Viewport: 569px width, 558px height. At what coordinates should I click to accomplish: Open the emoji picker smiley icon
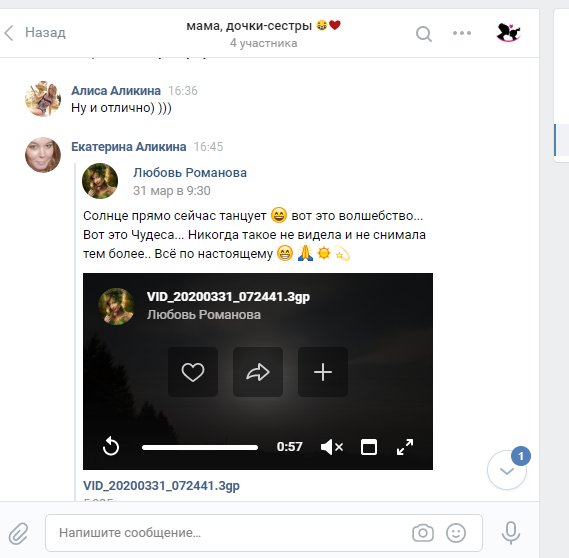456,533
